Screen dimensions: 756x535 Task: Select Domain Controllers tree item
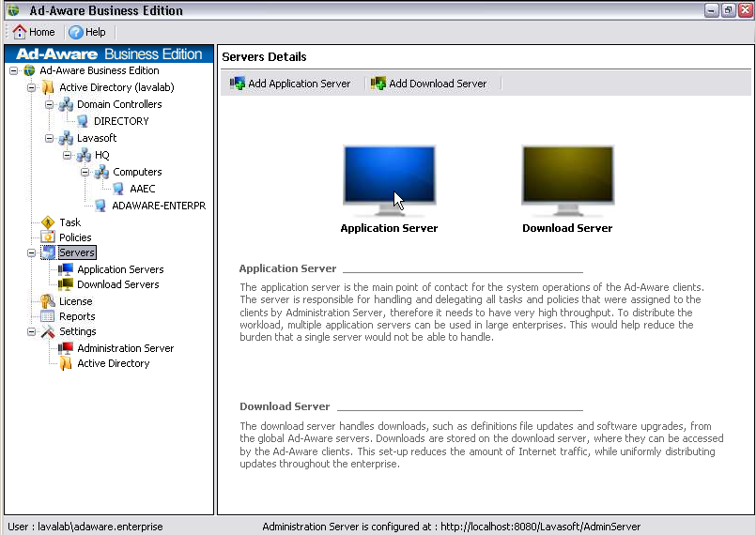[x=119, y=104]
